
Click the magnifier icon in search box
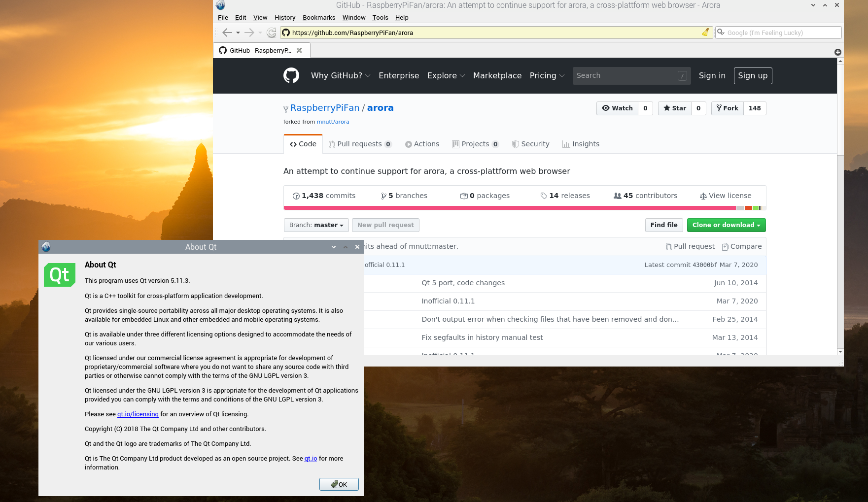721,33
